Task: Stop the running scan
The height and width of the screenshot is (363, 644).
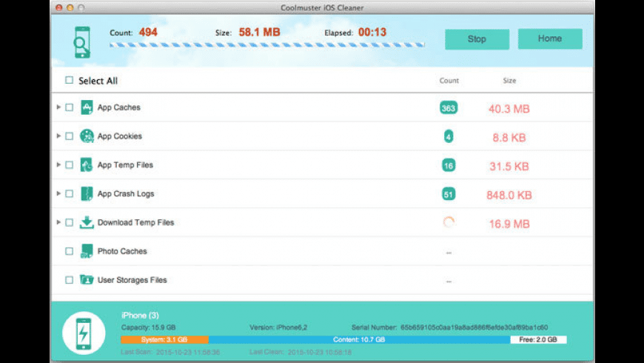Action: (x=477, y=39)
